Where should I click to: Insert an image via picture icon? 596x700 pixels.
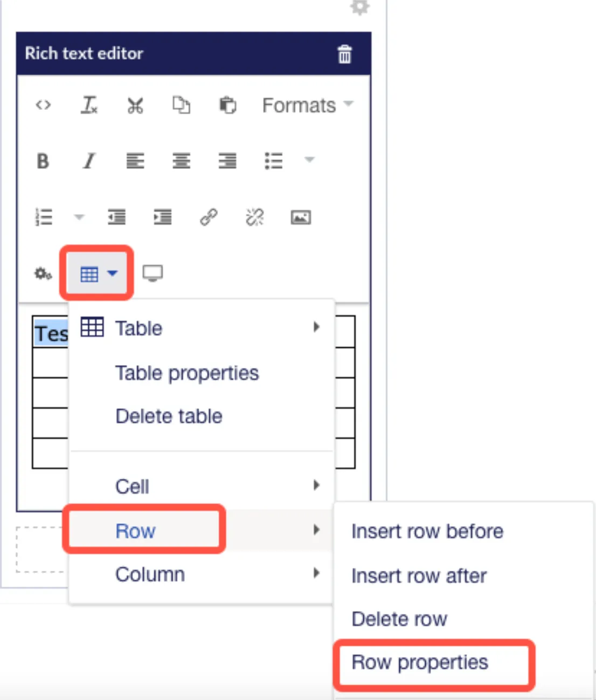(x=301, y=218)
